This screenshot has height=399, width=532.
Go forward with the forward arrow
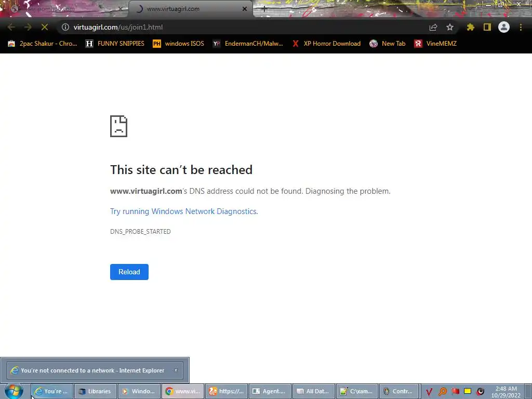(x=28, y=27)
